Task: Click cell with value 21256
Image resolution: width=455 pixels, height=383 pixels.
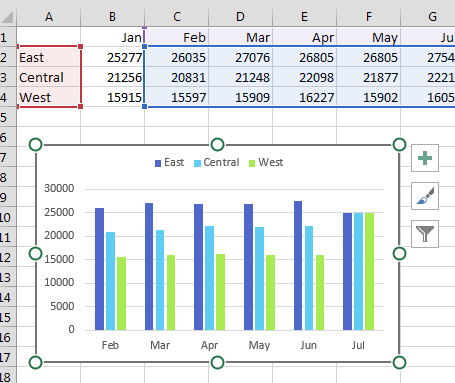Action: coord(112,77)
